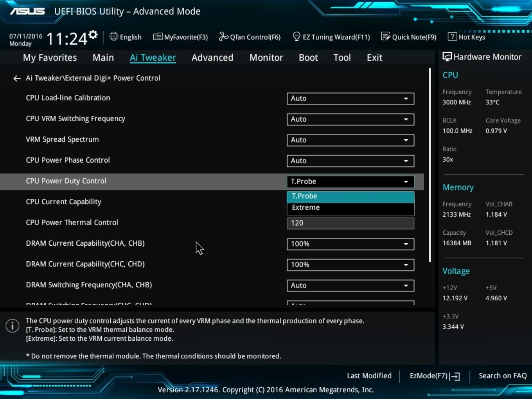Open the Advanced tab
This screenshot has height=399, width=532.
click(212, 58)
